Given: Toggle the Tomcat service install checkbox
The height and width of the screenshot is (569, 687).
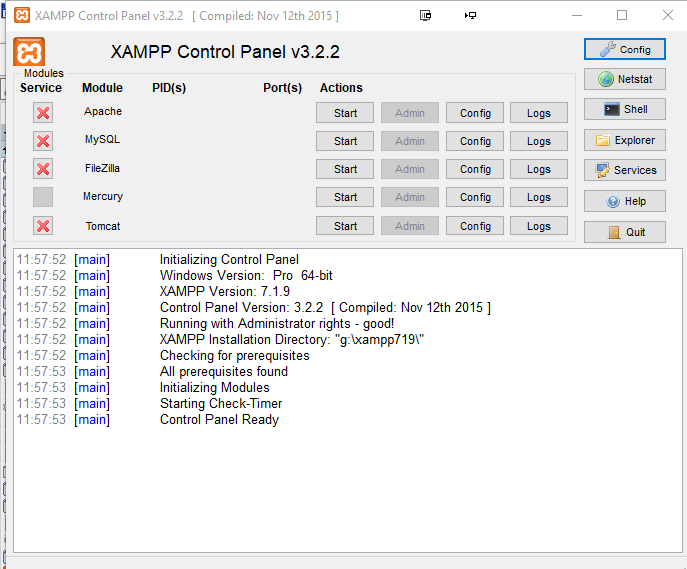Looking at the screenshot, I should click(x=43, y=226).
